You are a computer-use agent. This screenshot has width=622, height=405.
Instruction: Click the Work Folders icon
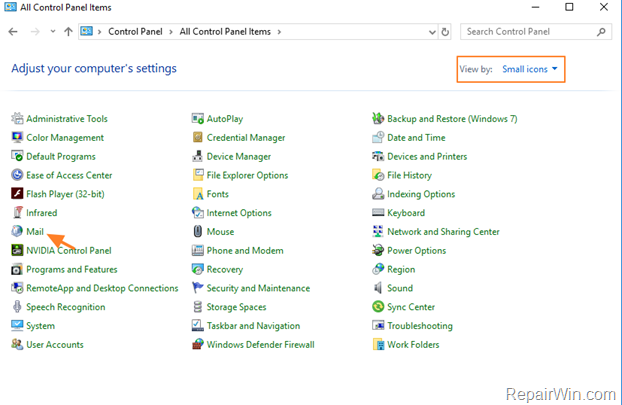[378, 344]
